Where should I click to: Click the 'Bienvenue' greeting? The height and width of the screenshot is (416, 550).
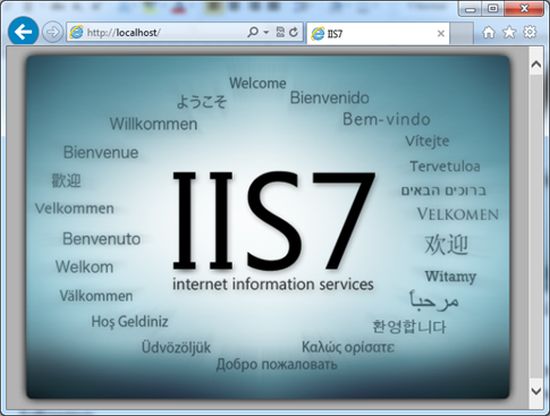tap(101, 153)
